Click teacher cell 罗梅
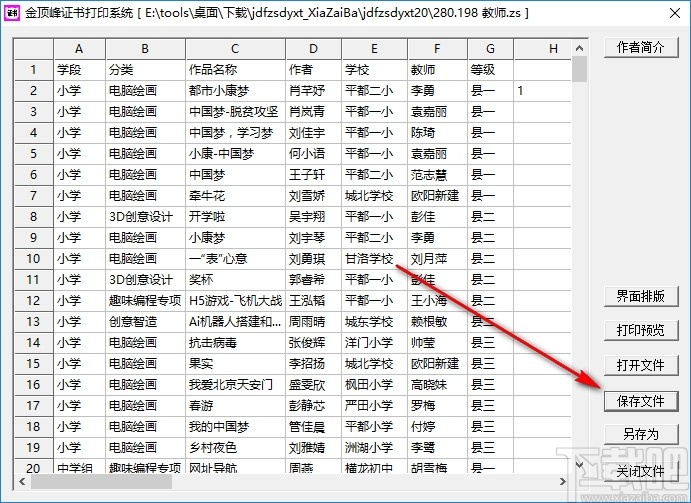The image size is (691, 503). pyautogui.click(x=437, y=405)
